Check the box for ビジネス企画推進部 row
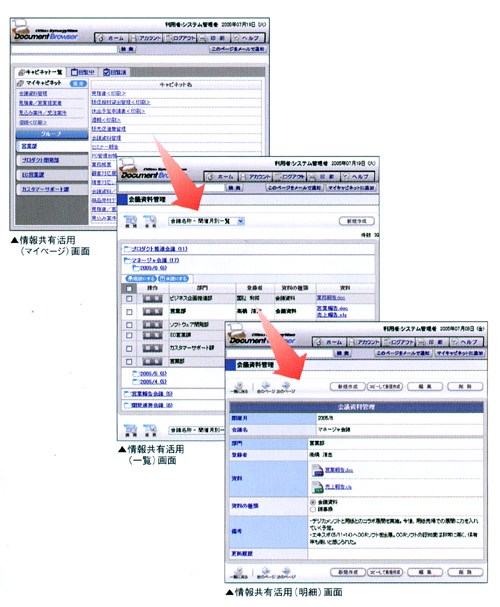The height and width of the screenshot is (607, 500). point(129,299)
